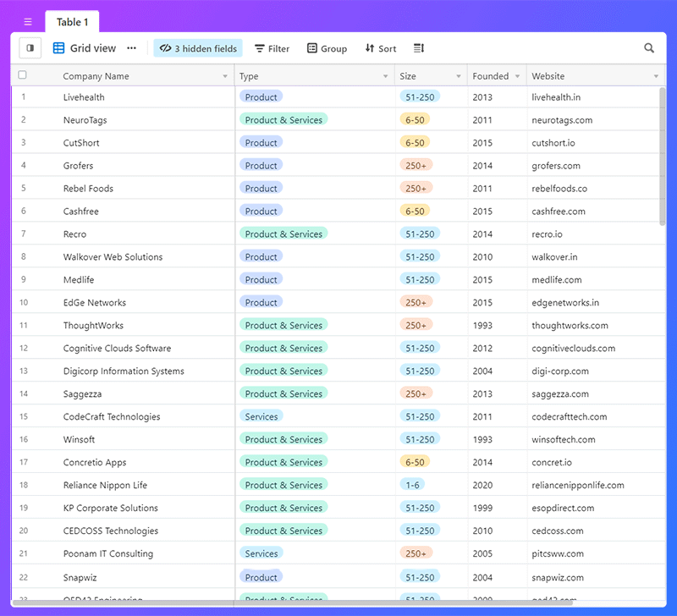
Task: Click the 1-6 size tag for Reliance Nippon
Action: pyautogui.click(x=412, y=485)
